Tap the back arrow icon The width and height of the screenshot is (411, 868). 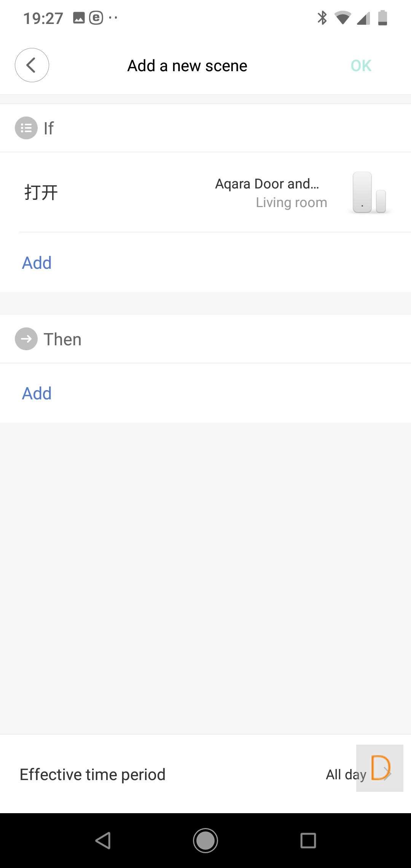click(x=32, y=65)
